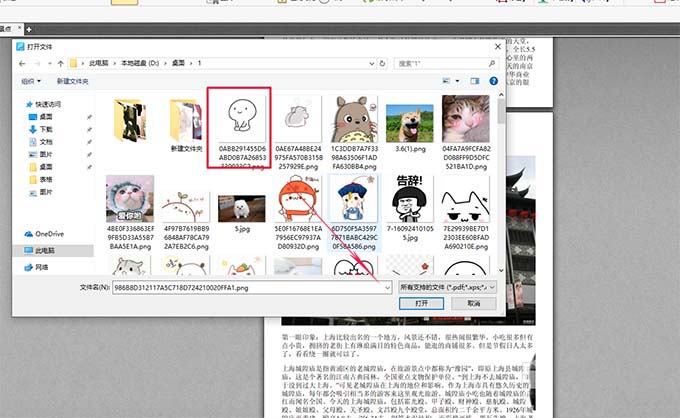The width and height of the screenshot is (680, 418).
Task: Click the 取消 button
Action: pyautogui.click(x=474, y=304)
